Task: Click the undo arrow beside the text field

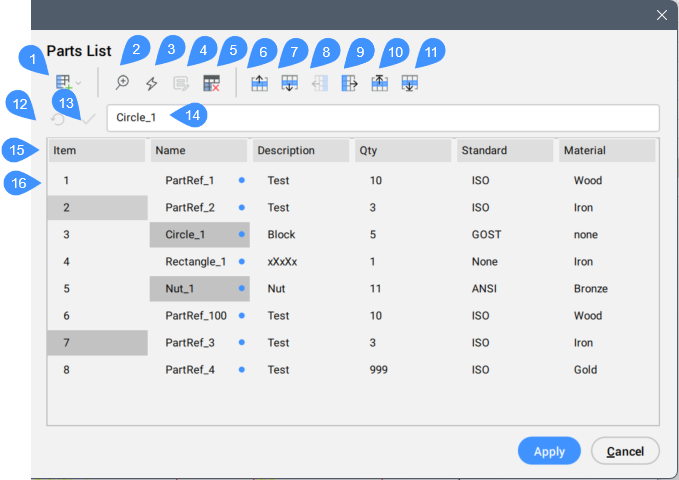Action: click(x=59, y=118)
